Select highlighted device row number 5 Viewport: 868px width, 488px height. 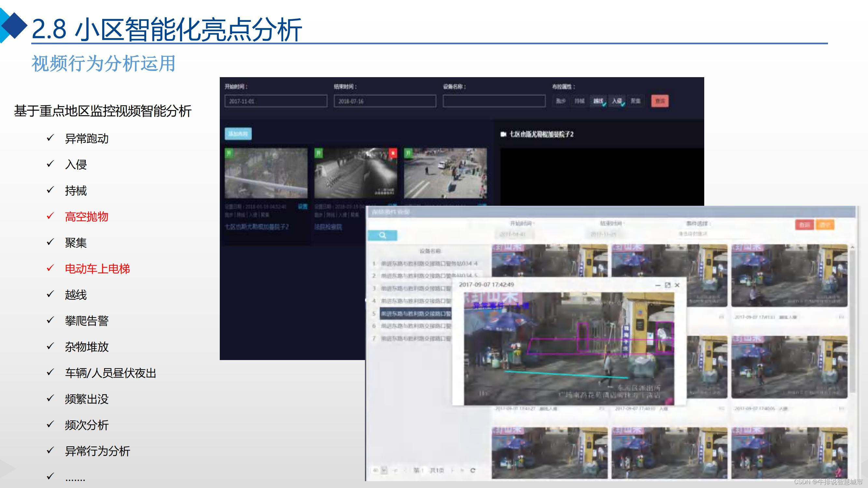point(415,314)
